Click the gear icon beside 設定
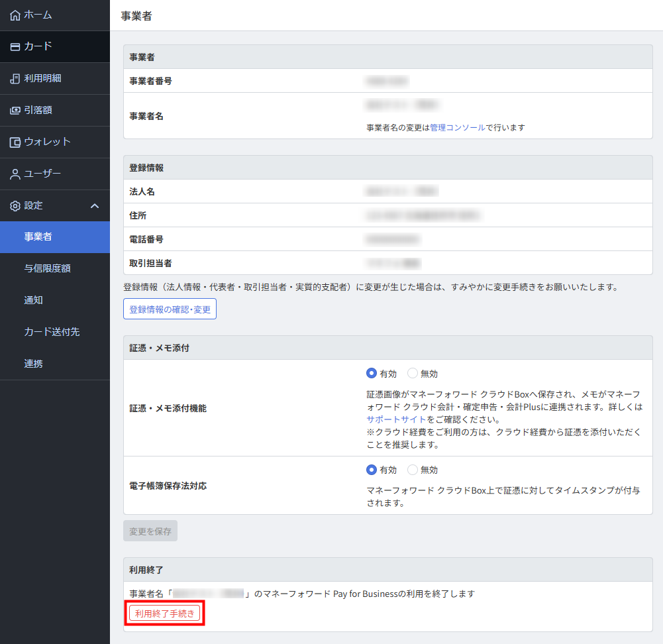Screen dimensions: 663x644 (x=15, y=205)
